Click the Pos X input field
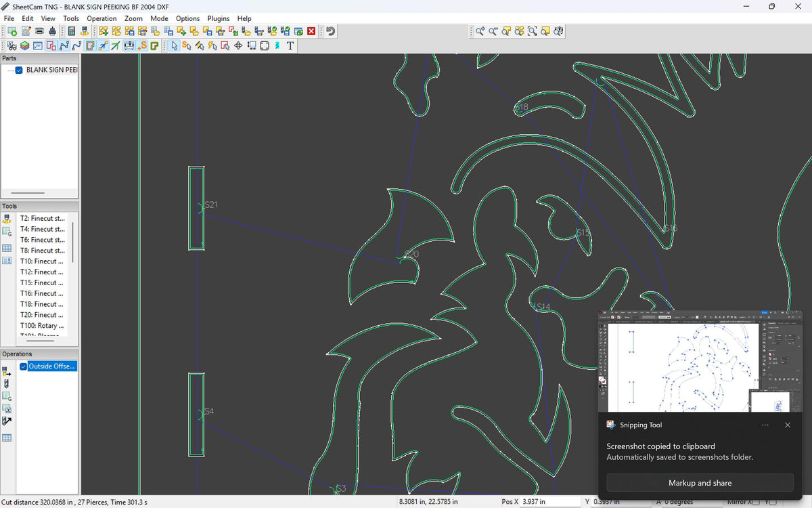This screenshot has height=508, width=812. (x=549, y=502)
